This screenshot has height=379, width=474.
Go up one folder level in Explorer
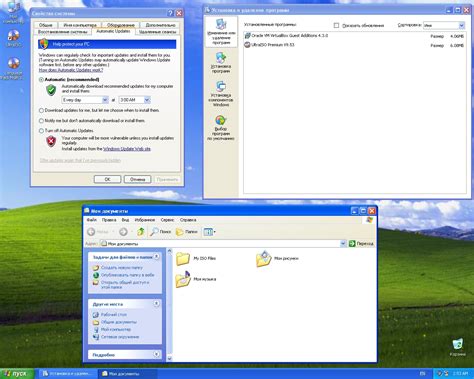point(141,232)
